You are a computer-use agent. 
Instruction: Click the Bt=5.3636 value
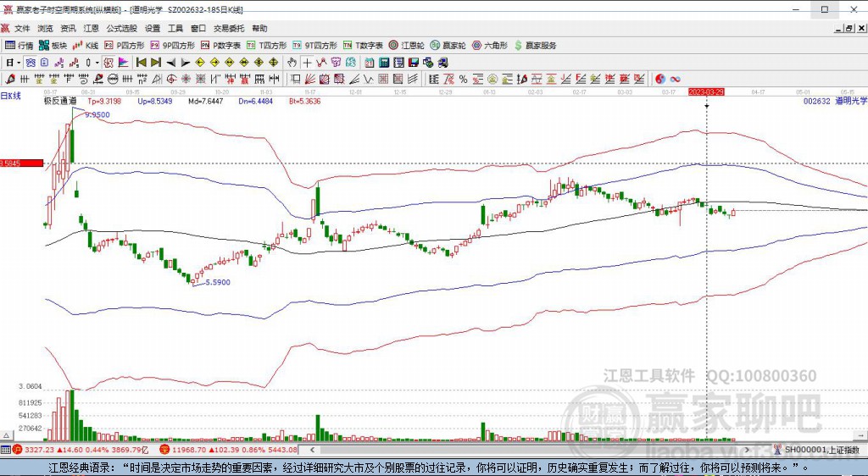click(305, 101)
